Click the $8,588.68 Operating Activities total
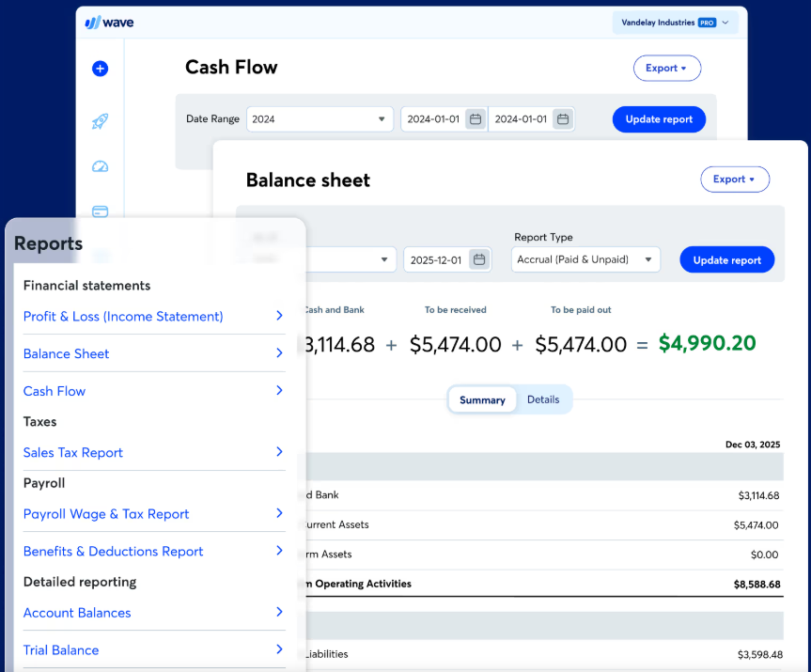 click(x=756, y=584)
